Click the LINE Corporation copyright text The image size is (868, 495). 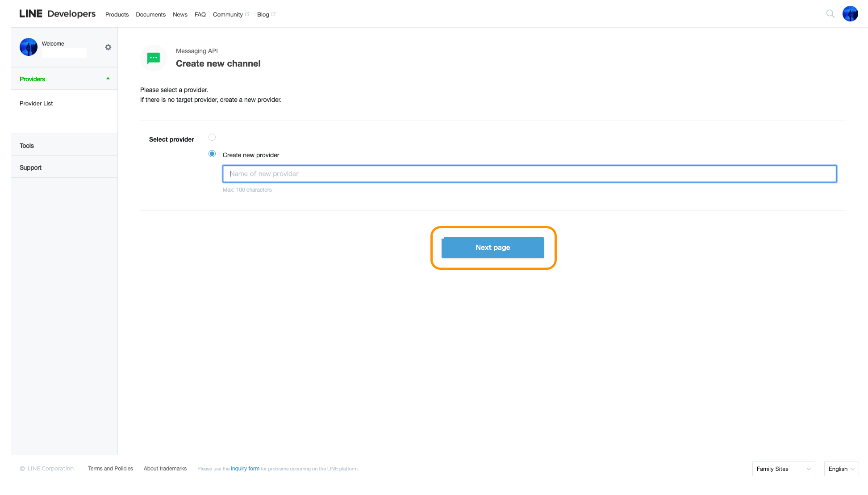47,469
